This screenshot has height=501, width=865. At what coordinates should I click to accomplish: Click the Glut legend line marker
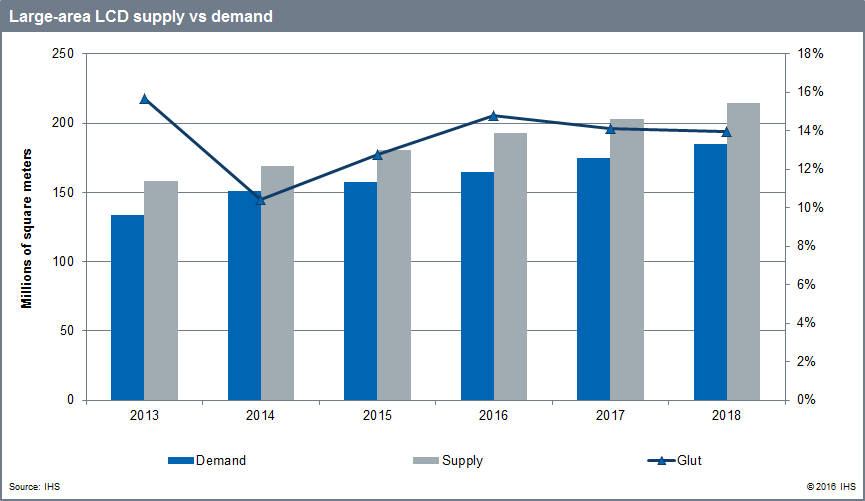click(661, 460)
